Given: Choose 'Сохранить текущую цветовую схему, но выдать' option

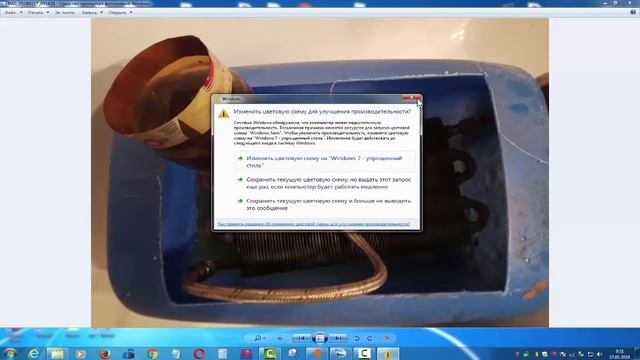Looking at the screenshot, I should point(325,183).
